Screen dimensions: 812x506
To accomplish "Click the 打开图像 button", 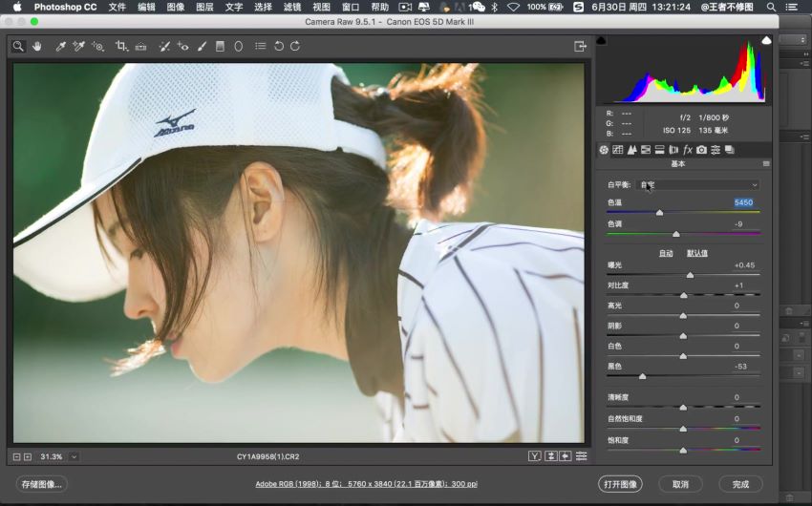I will [x=620, y=484].
